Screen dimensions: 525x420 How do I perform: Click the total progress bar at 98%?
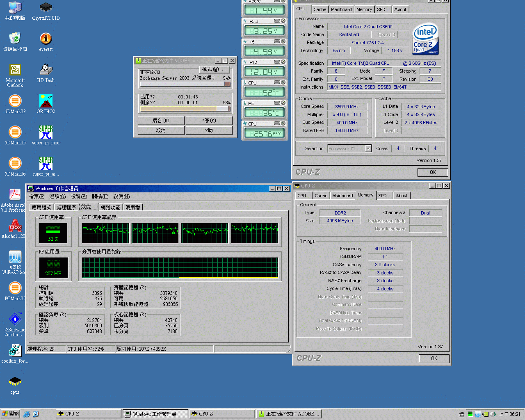pos(185,109)
